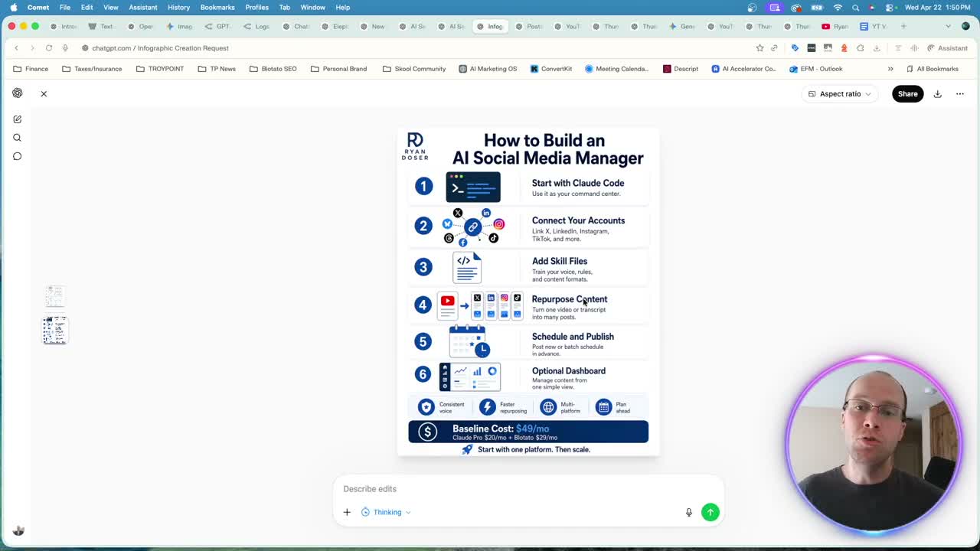Close the image editor with the X
980x551 pixels.
click(44, 94)
